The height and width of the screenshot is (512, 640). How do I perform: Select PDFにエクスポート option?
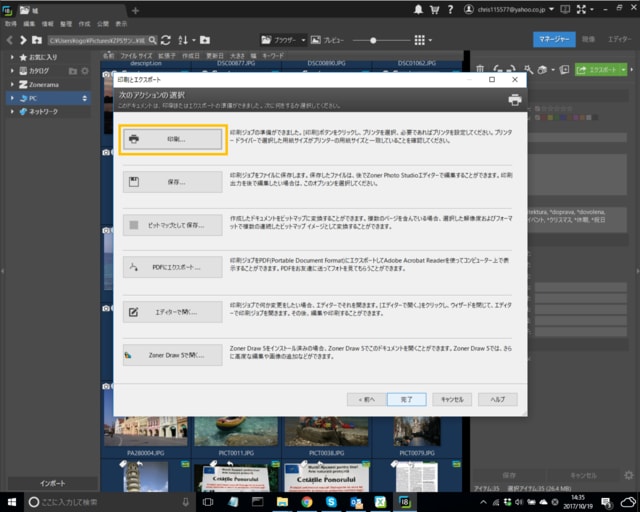tap(172, 268)
